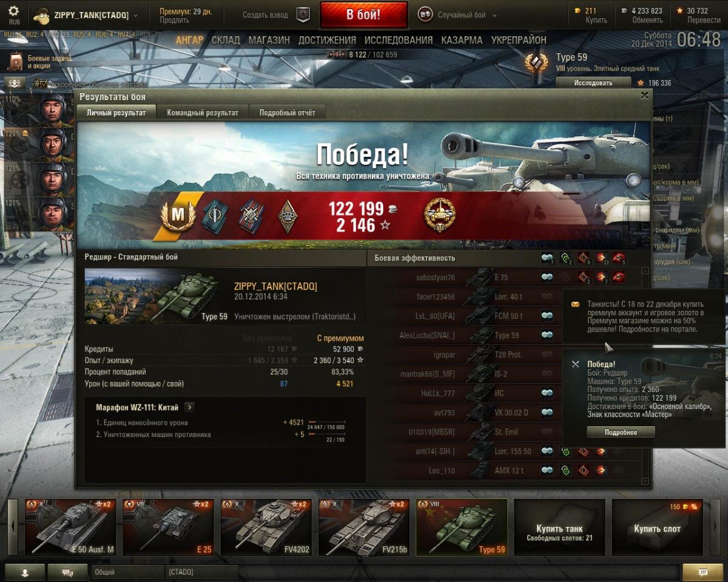Open the contacts list icon at bottom left
This screenshot has height=582, width=728.
24,572
